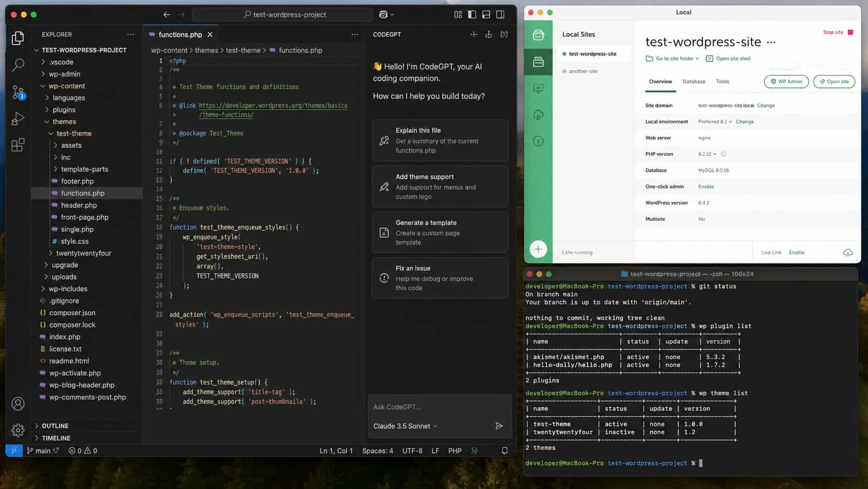This screenshot has width=868, height=489.
Task: Switch to the Database tab in Local
Action: click(694, 82)
